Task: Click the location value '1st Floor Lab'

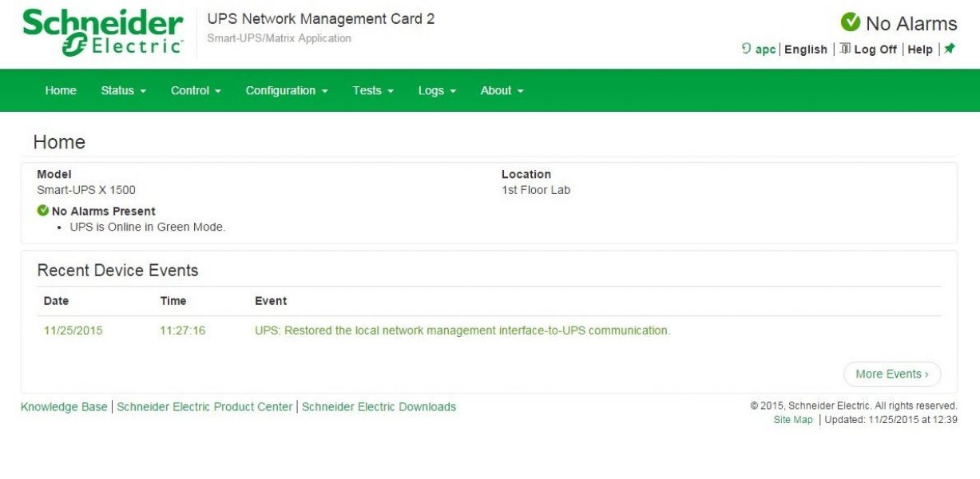Action: 536,190
